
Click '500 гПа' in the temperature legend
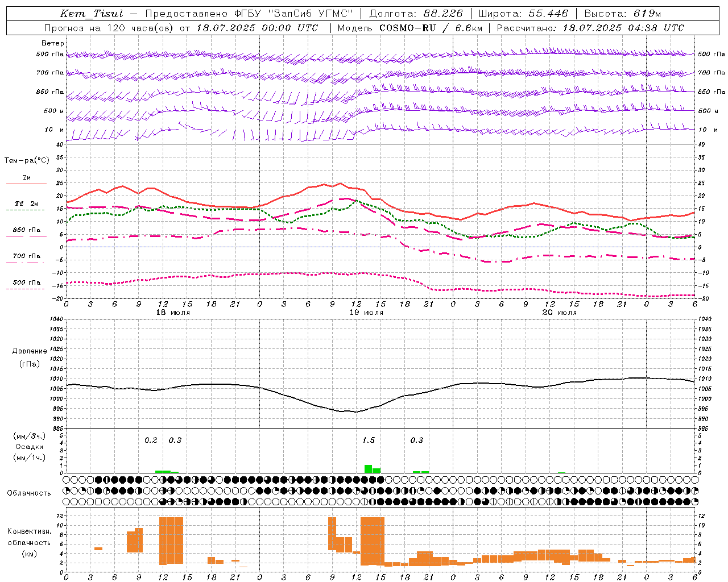pyautogui.click(x=27, y=282)
